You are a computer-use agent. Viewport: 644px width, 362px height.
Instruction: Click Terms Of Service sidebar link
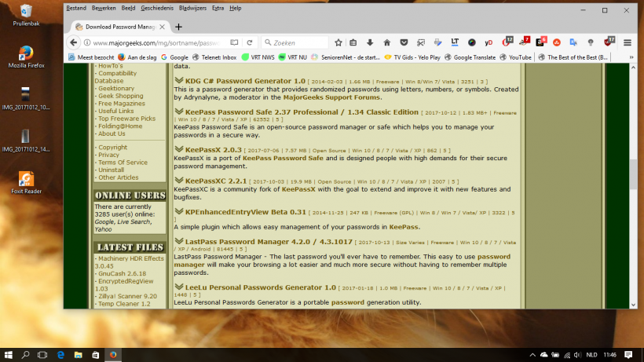[x=123, y=163]
